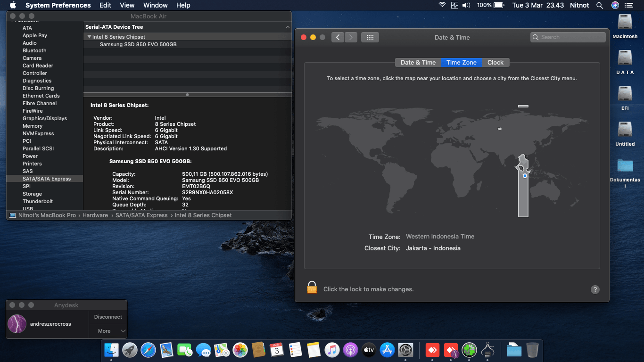Open the Nitnot user menu
The image size is (644, 362).
tap(579, 5)
